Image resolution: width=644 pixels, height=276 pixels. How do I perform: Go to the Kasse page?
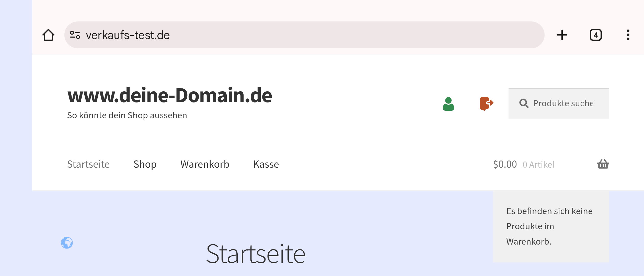pos(266,164)
